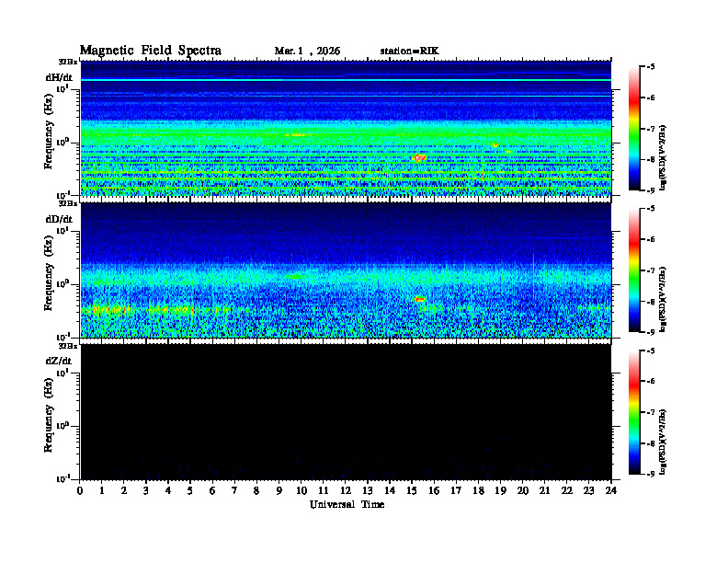The image size is (728, 563).
Task: Click the '-9' value on dH/dt color bar
Action: [x=651, y=190]
